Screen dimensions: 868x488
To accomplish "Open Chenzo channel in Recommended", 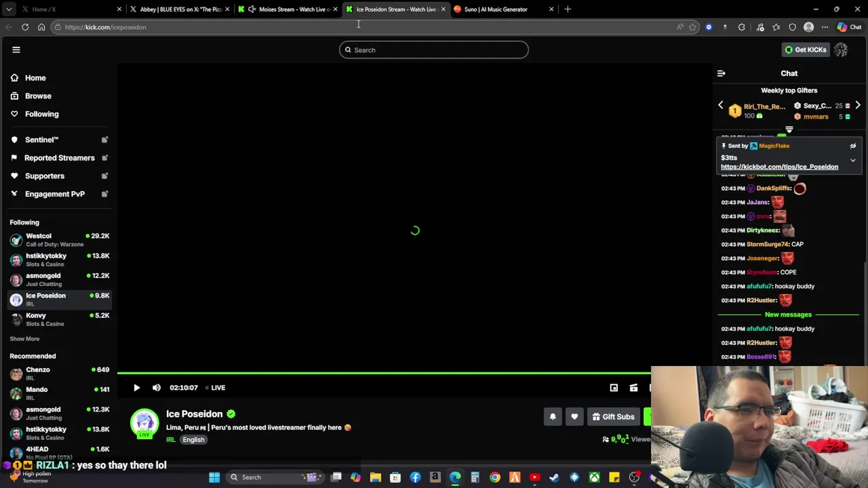I will point(60,373).
